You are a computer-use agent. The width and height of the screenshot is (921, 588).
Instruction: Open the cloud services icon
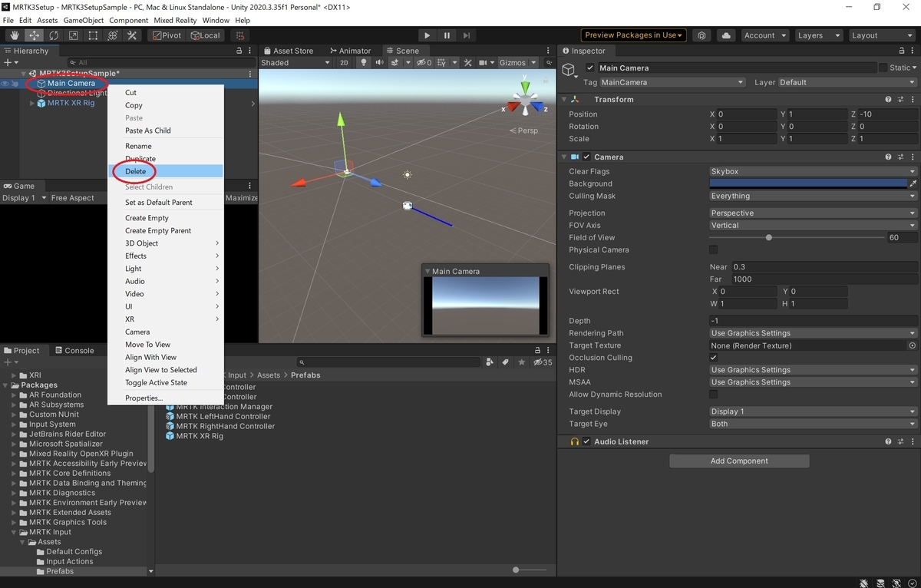pos(725,35)
